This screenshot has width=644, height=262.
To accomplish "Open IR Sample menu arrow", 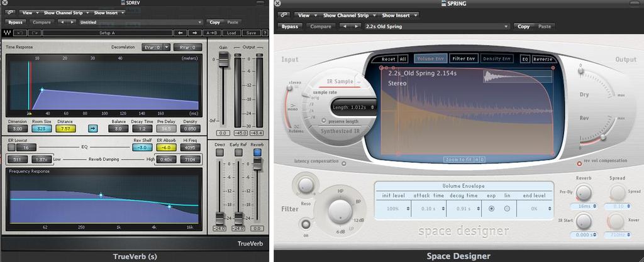I will coord(358,82).
